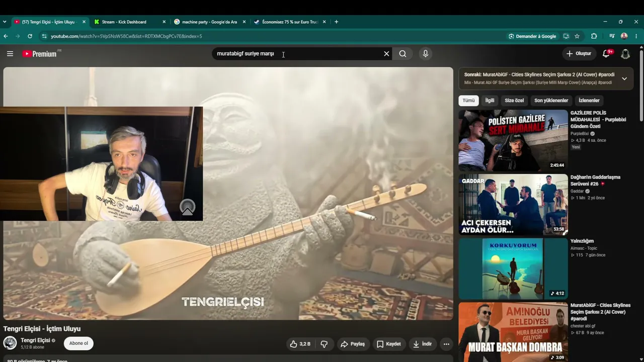This screenshot has width=644, height=362.
Task: Expand the Sonraki playlist panel chevron
Action: pyautogui.click(x=624, y=78)
